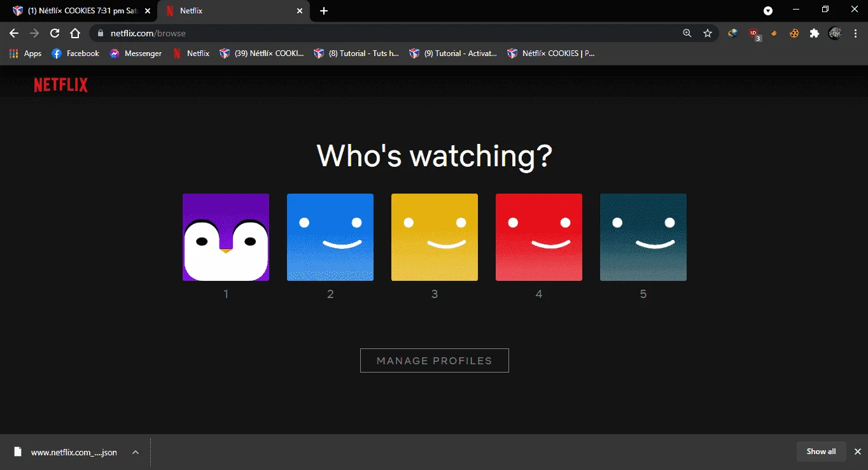This screenshot has height=470, width=868.
Task: Click Show all downloads
Action: pos(821,452)
